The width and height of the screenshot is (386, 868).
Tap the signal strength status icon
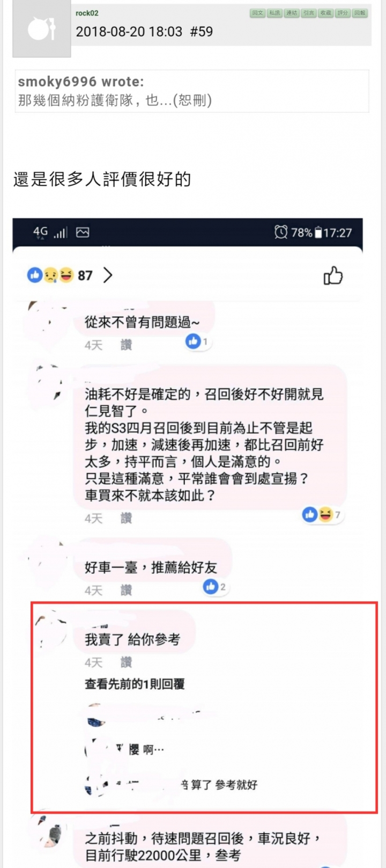coord(61,232)
